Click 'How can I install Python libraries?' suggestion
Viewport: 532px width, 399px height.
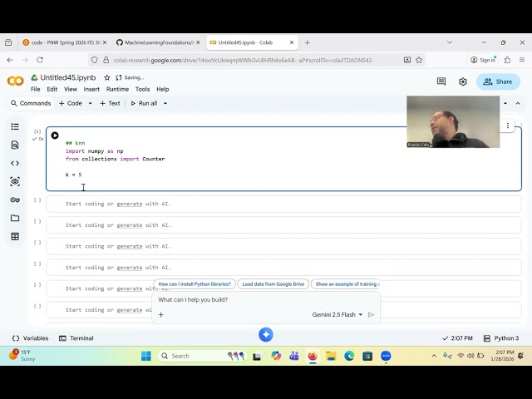tap(195, 284)
